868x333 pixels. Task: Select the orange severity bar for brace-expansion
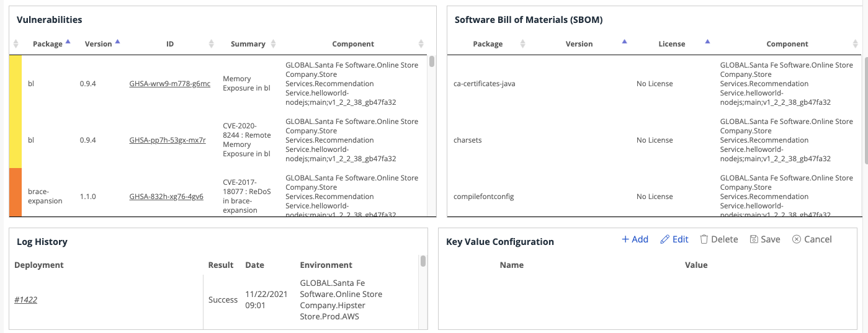[16, 192]
